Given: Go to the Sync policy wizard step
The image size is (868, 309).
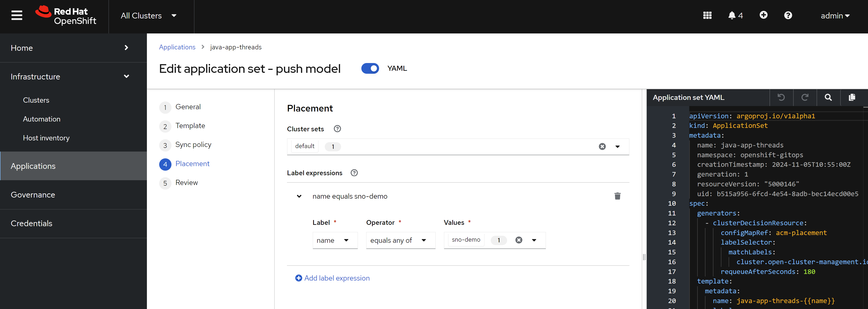Looking at the screenshot, I should (193, 145).
